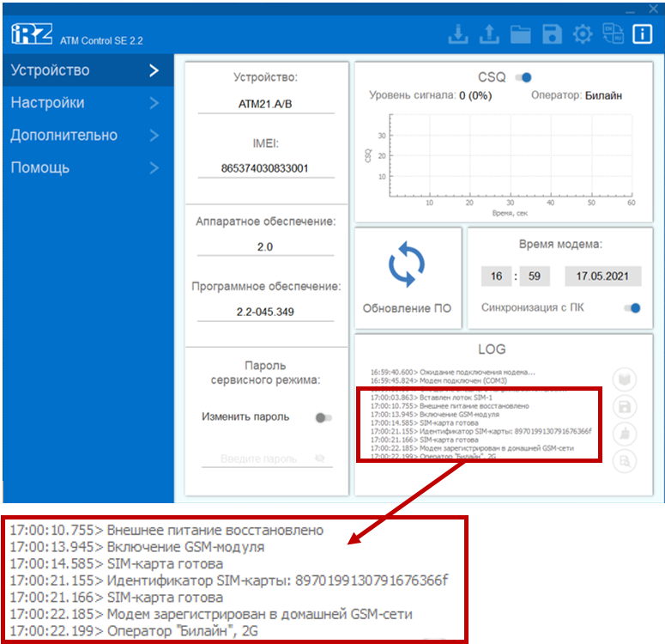Viewport: 665px width, 644px height.
Task: Select the Устройство menu item
Action: point(50,70)
